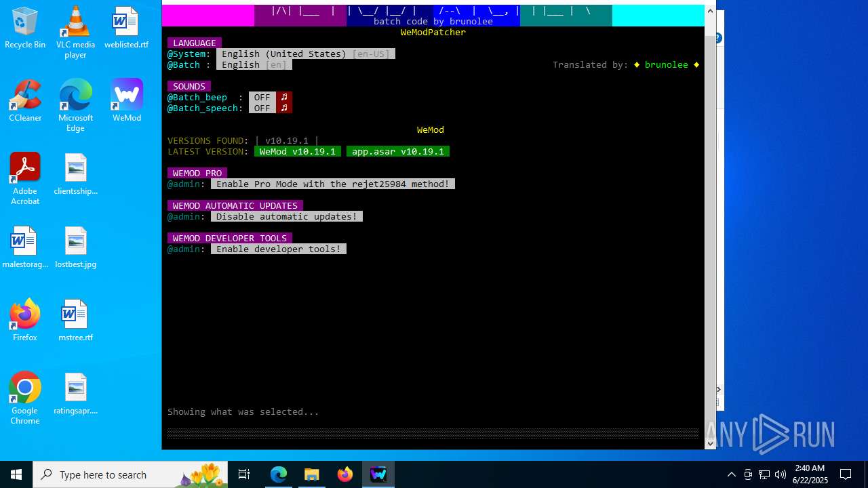The width and height of the screenshot is (868, 488).
Task: Click clock showing 2:40 AM
Action: pos(810,468)
